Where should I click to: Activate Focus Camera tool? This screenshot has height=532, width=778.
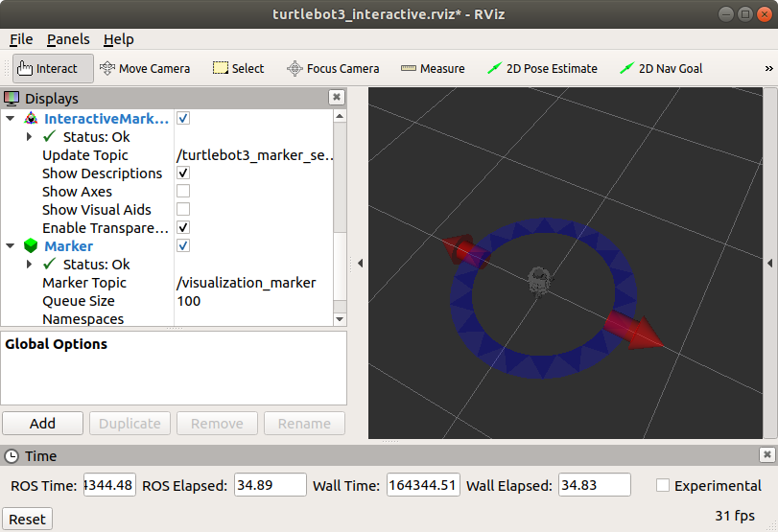[333, 68]
